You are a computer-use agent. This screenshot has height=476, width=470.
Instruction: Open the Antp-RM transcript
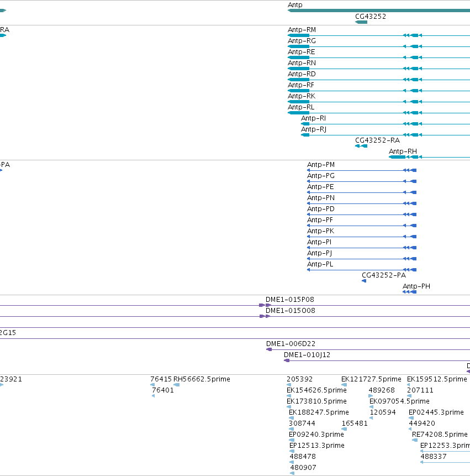302,30
